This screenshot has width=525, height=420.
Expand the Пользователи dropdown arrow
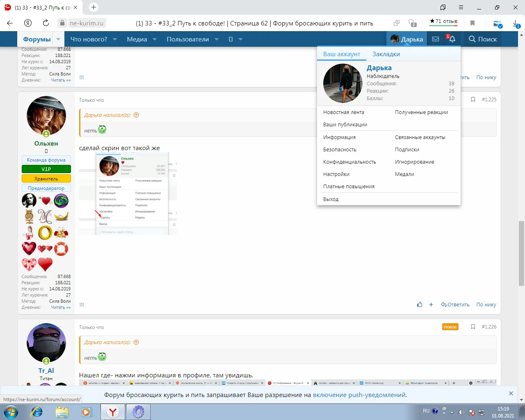pos(217,39)
